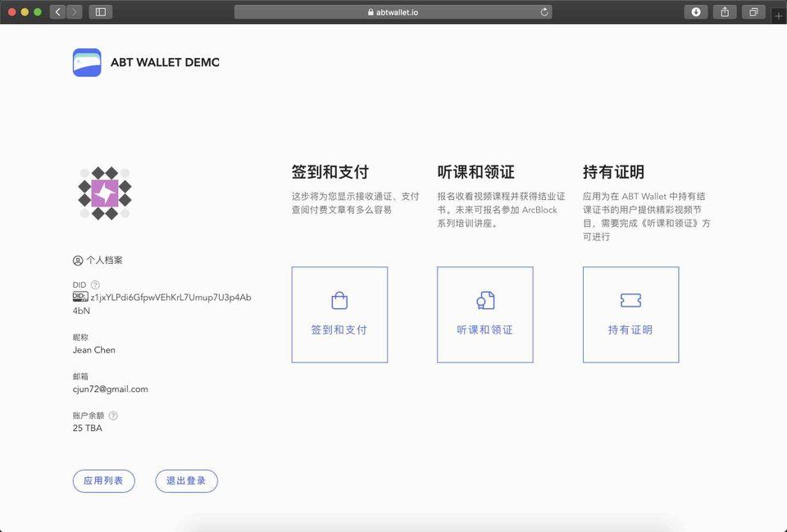Go back with Safari's back arrow

tap(57, 12)
